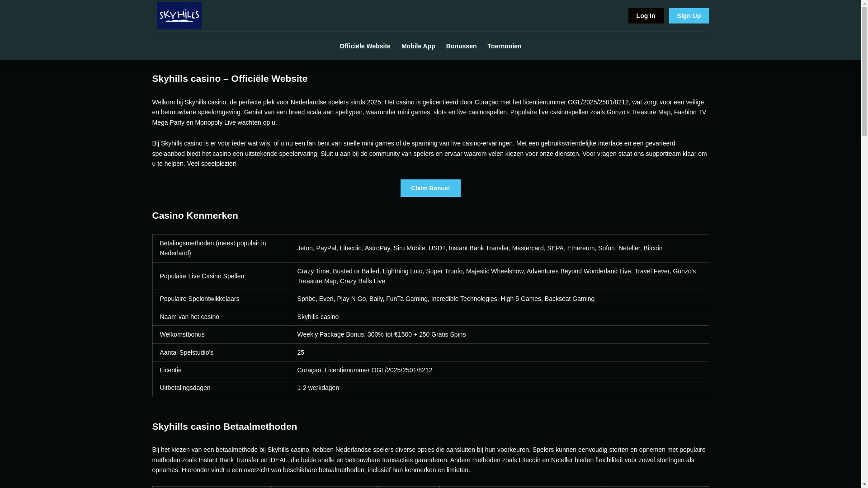Screen dimensions: 868x488
Task: Click the Skyhills casino value cell in the table
Action: pyautogui.click(x=499, y=317)
